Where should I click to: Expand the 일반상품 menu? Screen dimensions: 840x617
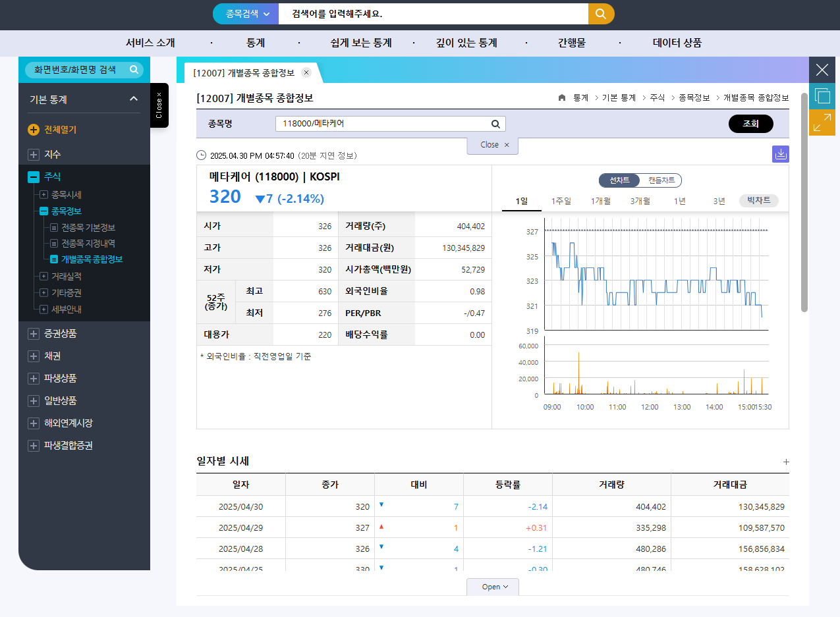[33, 401]
